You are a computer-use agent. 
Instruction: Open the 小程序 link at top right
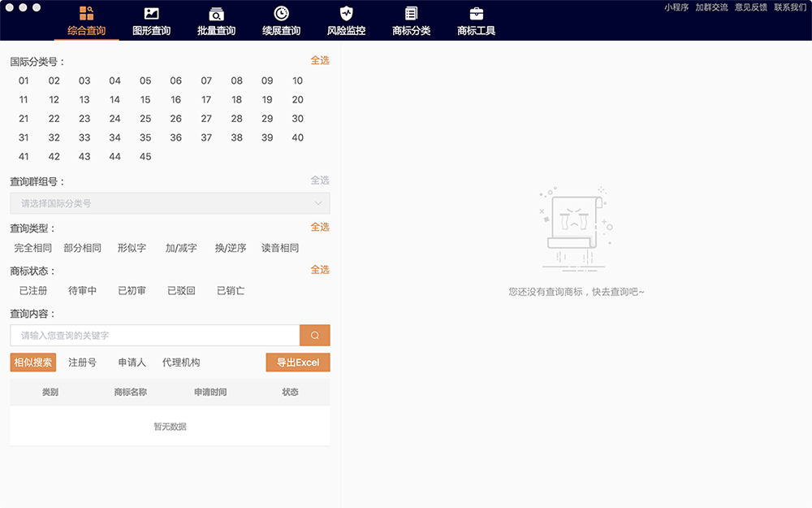676,7
